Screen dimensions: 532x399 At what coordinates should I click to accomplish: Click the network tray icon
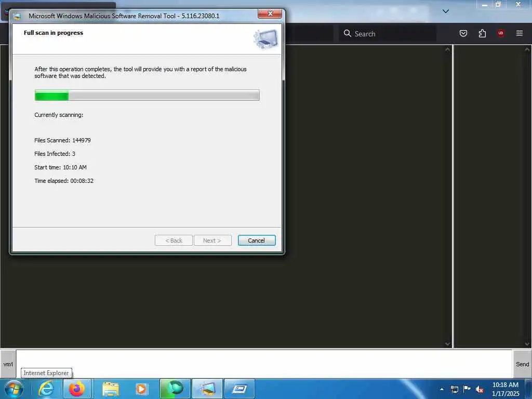454,389
